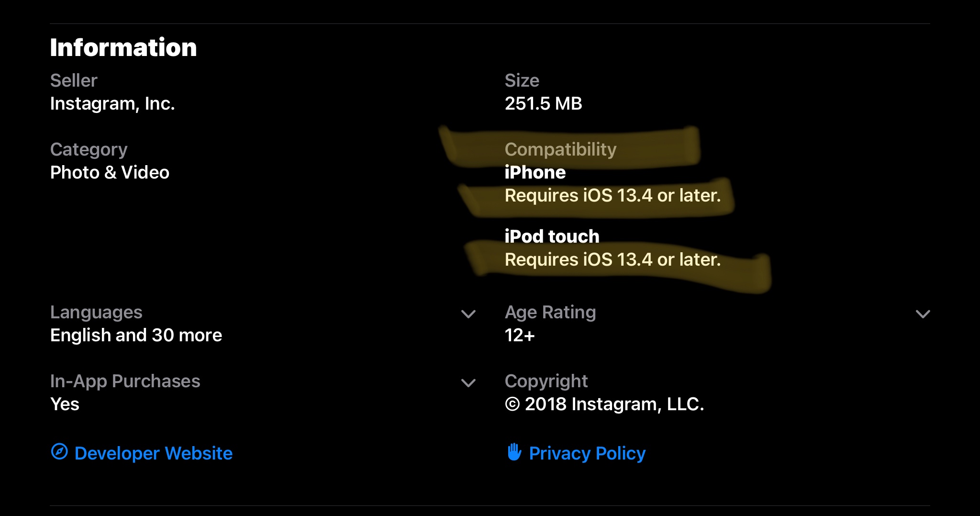Viewport: 980px width, 516px height.
Task: Select the iPod touch iOS 13.4 requirement
Action: click(x=612, y=260)
